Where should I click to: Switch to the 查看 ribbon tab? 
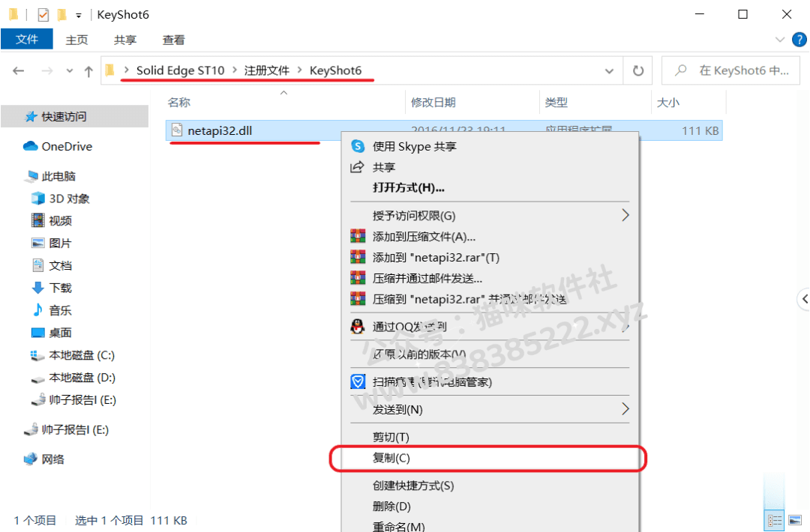[173, 40]
